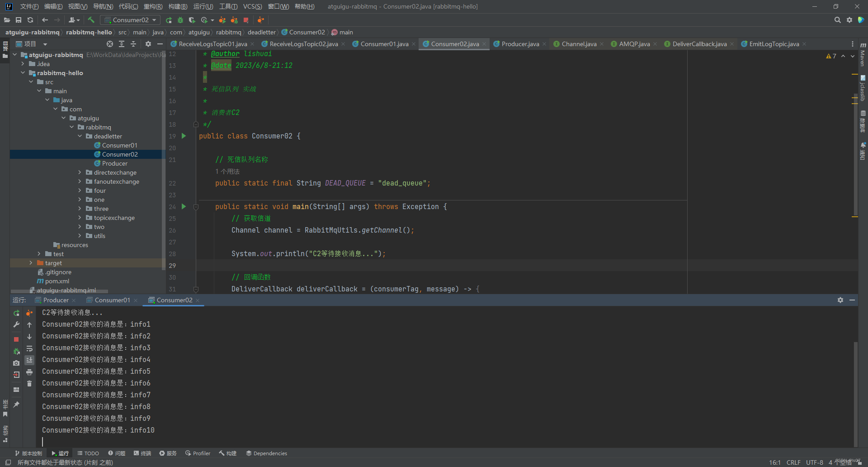
Task: Hide the project panel with minus icon
Action: click(x=160, y=44)
